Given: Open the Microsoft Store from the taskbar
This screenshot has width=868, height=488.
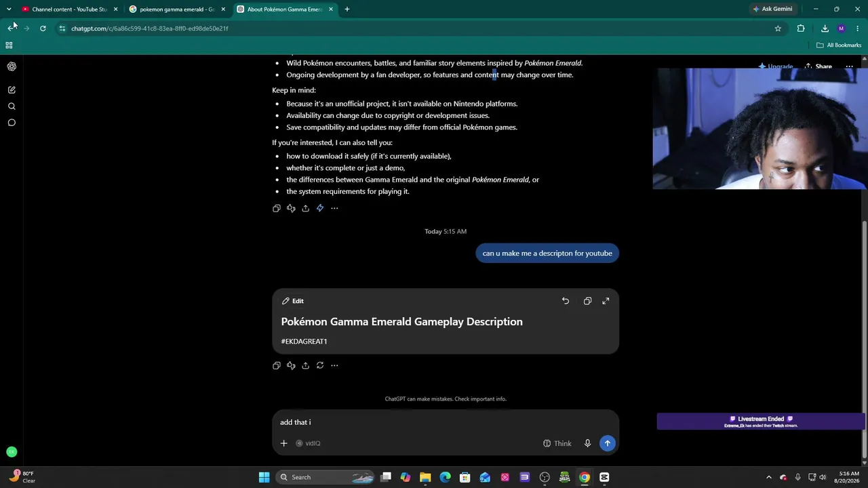Looking at the screenshot, I should click(465, 477).
